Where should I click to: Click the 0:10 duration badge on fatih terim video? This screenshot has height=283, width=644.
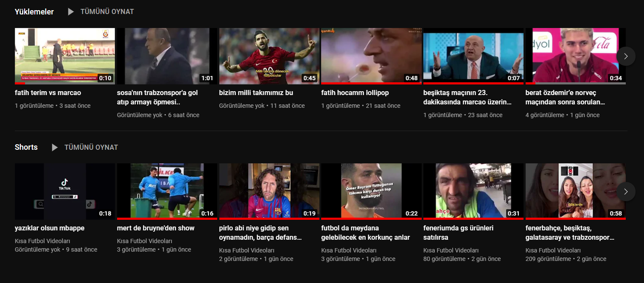[x=105, y=78]
